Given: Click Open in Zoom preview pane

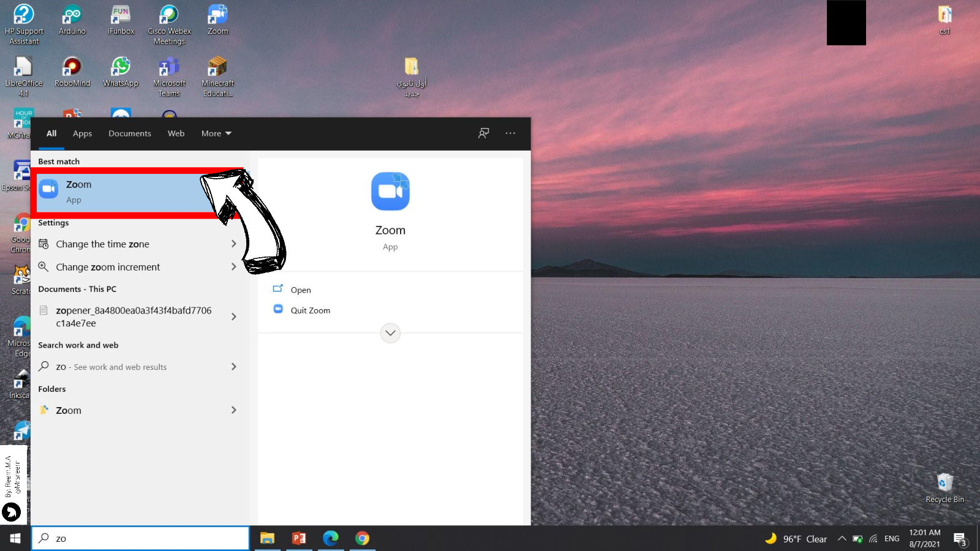Looking at the screenshot, I should click(x=300, y=290).
